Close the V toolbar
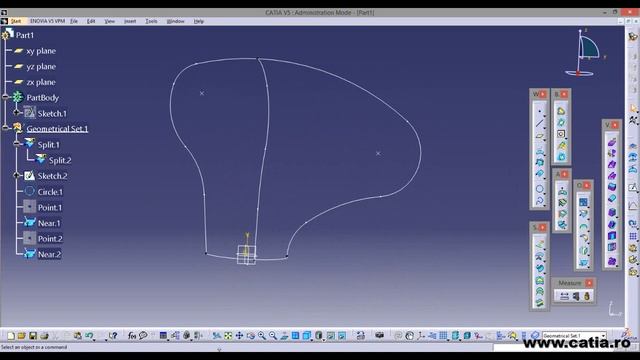 coord(615,125)
